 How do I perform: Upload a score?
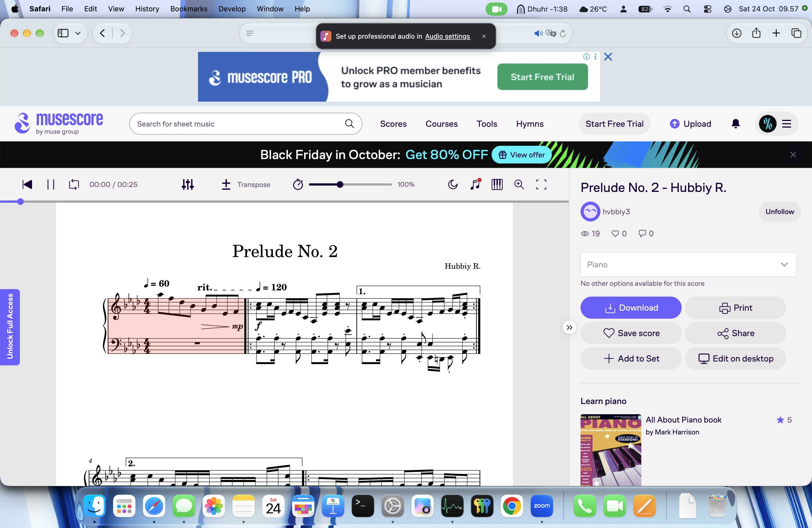pyautogui.click(x=690, y=124)
